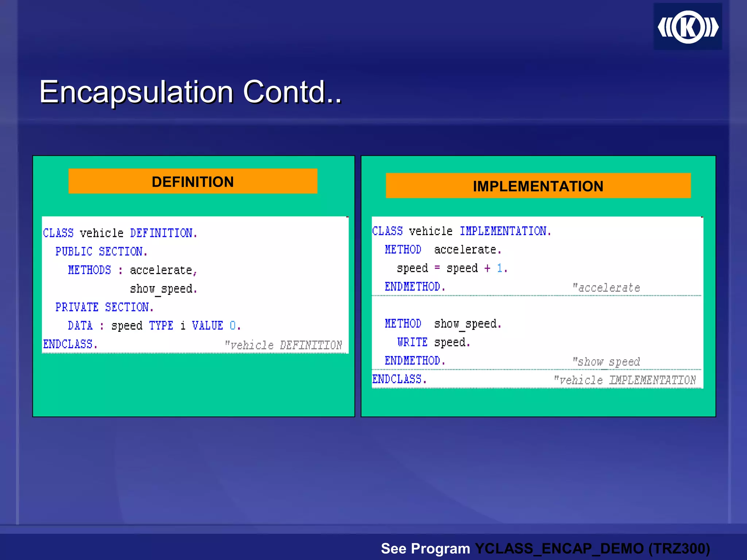Click the DEFINITION orange header box
The image size is (747, 560).
193,181
